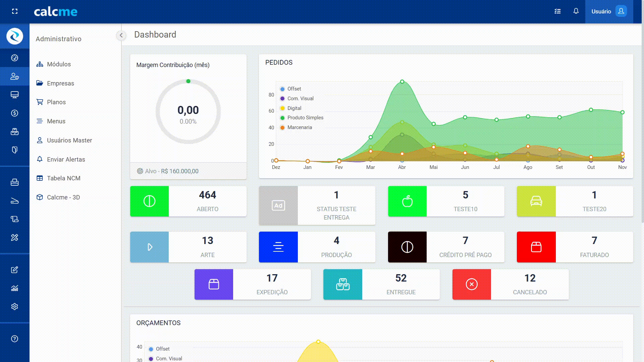Click the speedometer dashboard sidebar icon
The image size is (644, 362).
point(14,58)
